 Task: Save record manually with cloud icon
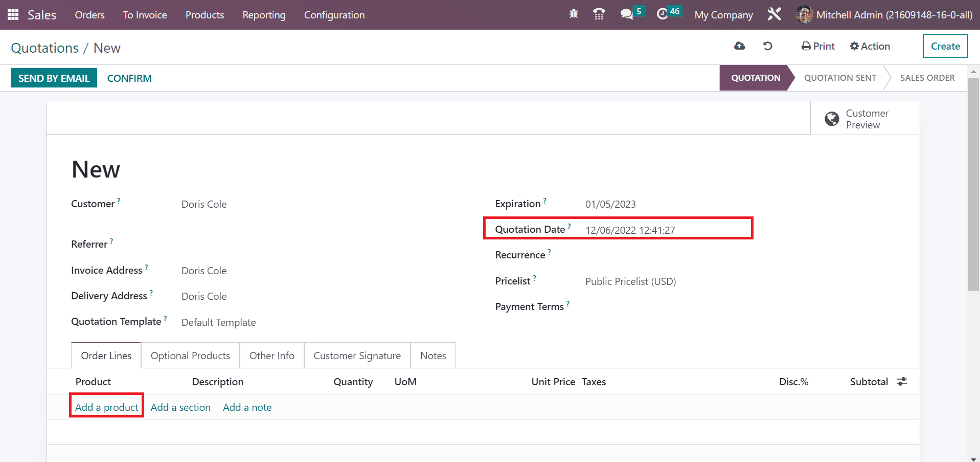point(740,46)
